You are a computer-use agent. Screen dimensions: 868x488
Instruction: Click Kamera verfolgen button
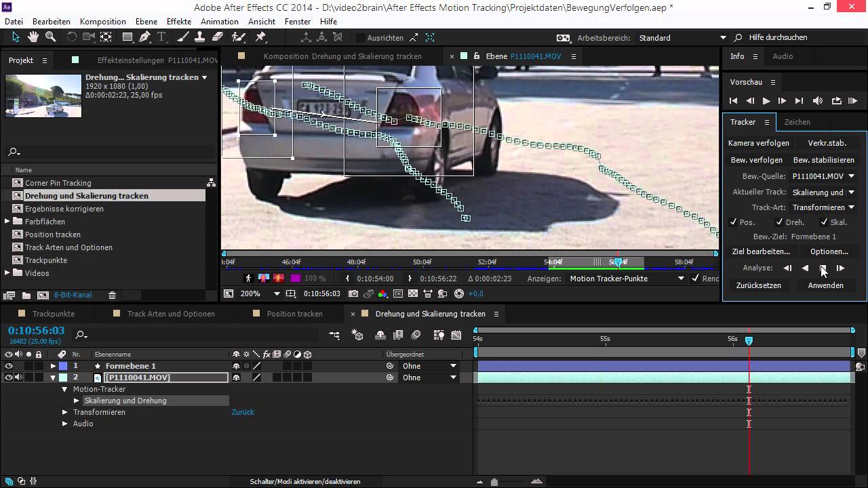click(x=759, y=143)
